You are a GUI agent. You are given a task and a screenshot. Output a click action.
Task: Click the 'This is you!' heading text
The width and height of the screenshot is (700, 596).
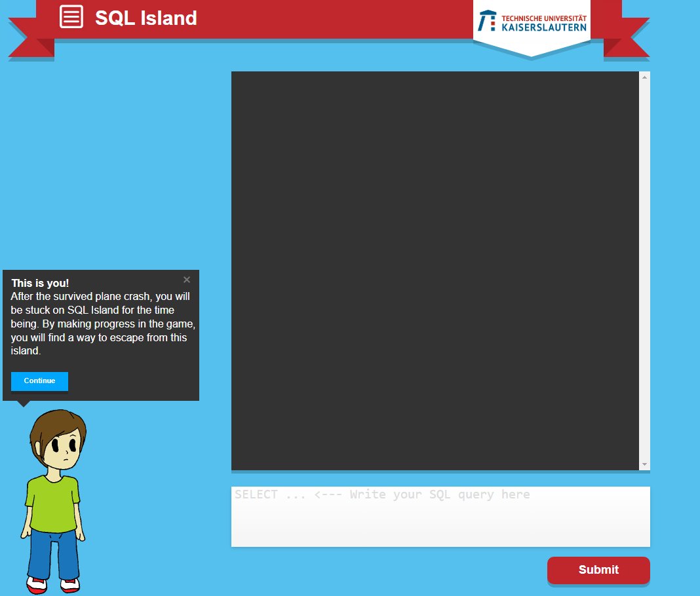(x=40, y=284)
